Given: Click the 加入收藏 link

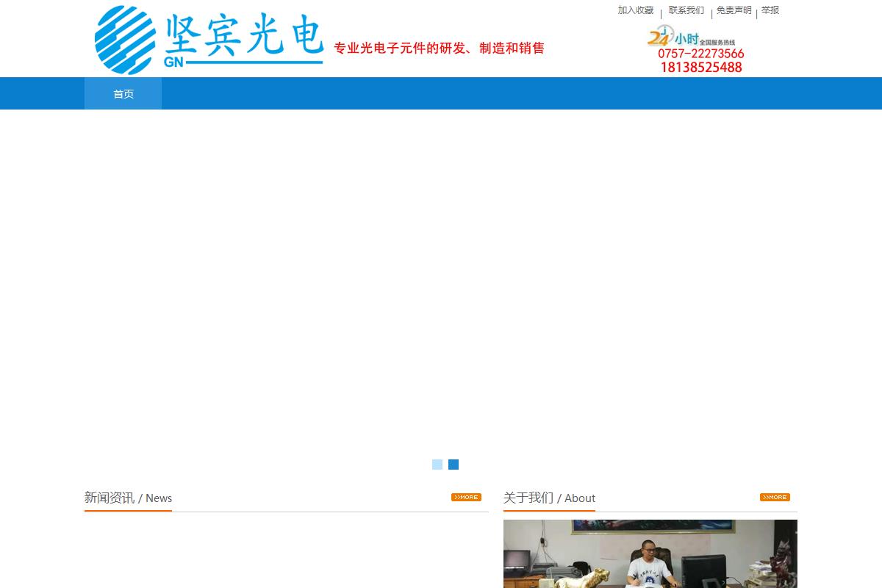Looking at the screenshot, I should point(636,10).
